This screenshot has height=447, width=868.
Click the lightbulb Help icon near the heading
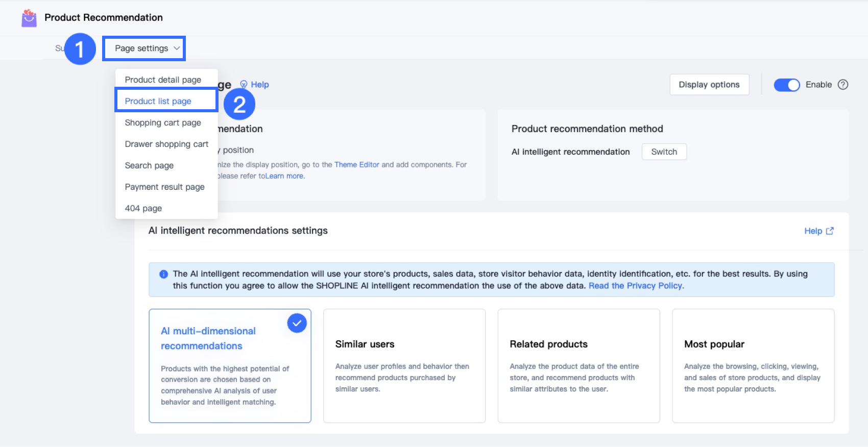coord(244,84)
